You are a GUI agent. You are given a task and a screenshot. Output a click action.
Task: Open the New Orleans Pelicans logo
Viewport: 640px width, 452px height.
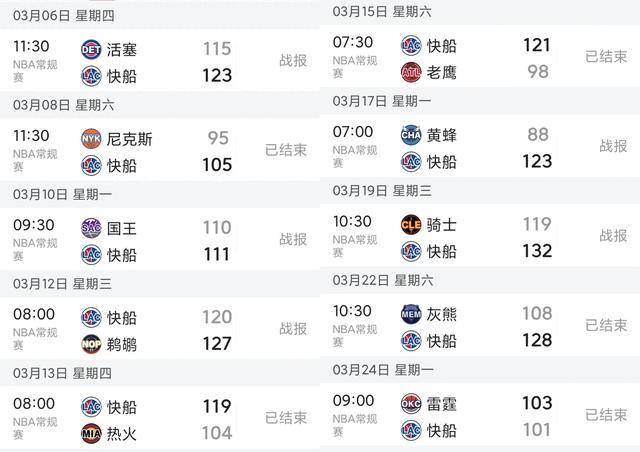91,344
